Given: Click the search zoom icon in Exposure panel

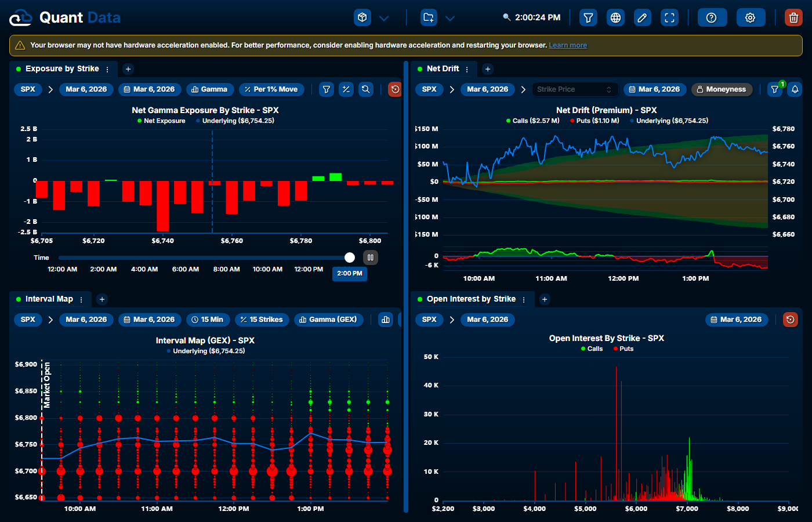Looking at the screenshot, I should [365, 89].
